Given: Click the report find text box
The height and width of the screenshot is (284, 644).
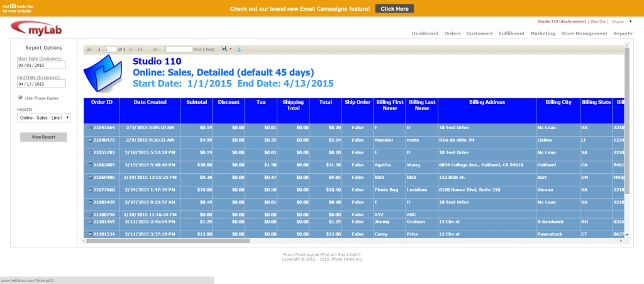Looking at the screenshot, I should pyautogui.click(x=179, y=49).
